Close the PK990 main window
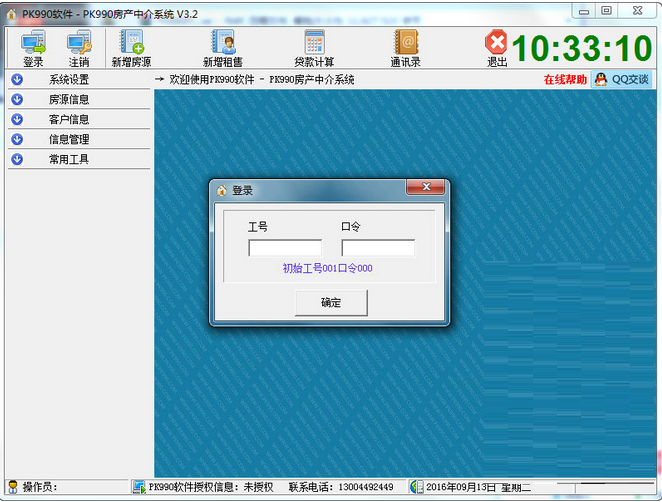This screenshot has height=502, width=662. point(638,11)
